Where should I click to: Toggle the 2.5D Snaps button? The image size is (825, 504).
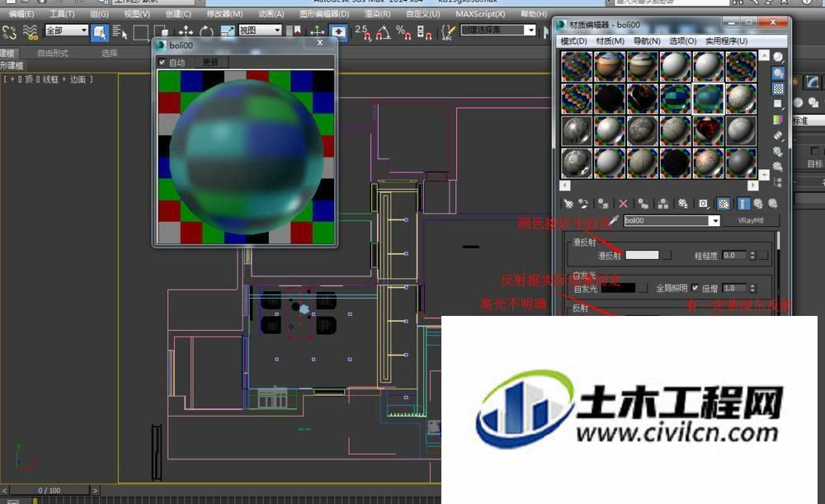[362, 33]
